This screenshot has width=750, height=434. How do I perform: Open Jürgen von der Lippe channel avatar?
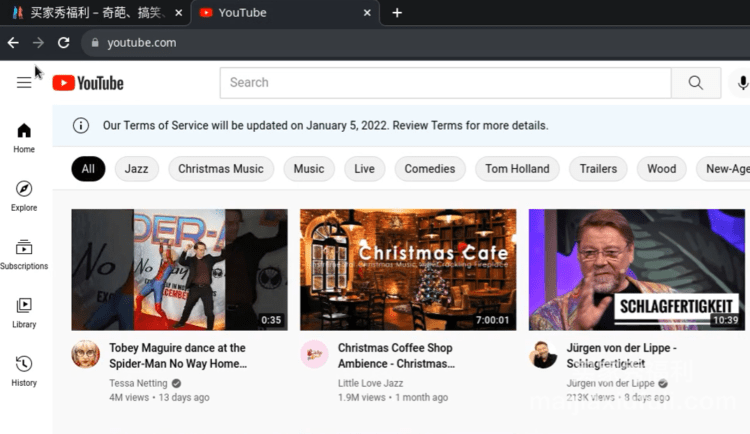(x=543, y=354)
